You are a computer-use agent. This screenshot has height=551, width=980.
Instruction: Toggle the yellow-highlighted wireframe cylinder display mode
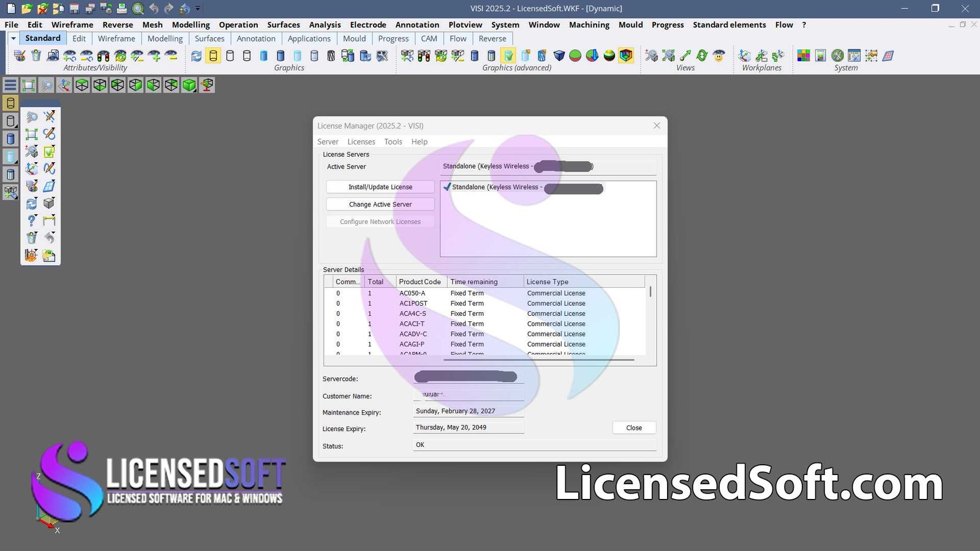(x=213, y=56)
